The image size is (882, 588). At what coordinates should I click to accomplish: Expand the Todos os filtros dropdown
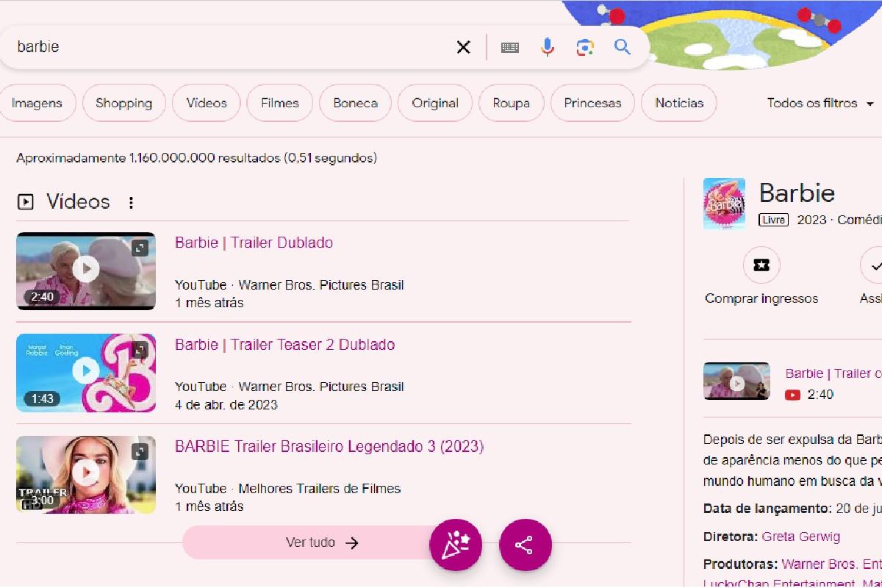pyautogui.click(x=820, y=103)
